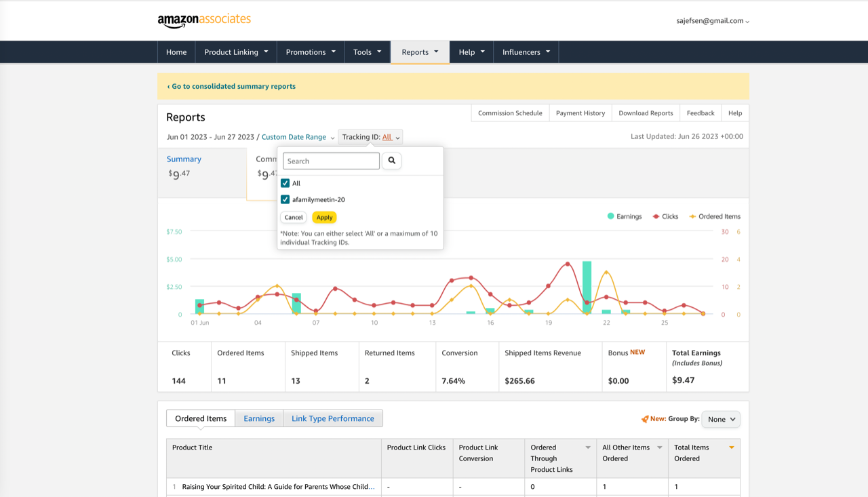Switch to the Link Type Performance tab

tap(333, 418)
